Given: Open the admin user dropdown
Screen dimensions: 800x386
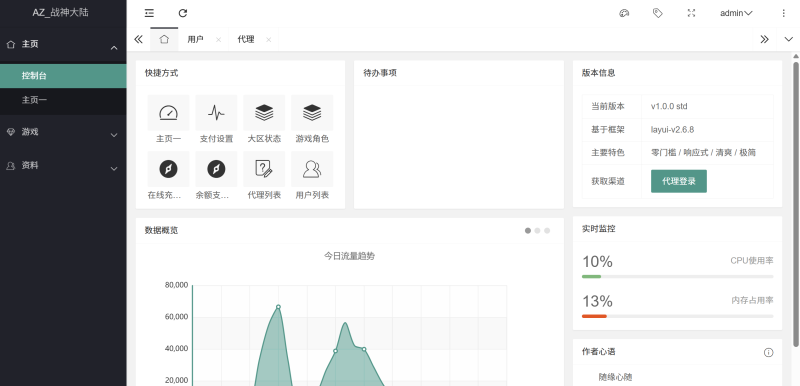Looking at the screenshot, I should point(736,13).
